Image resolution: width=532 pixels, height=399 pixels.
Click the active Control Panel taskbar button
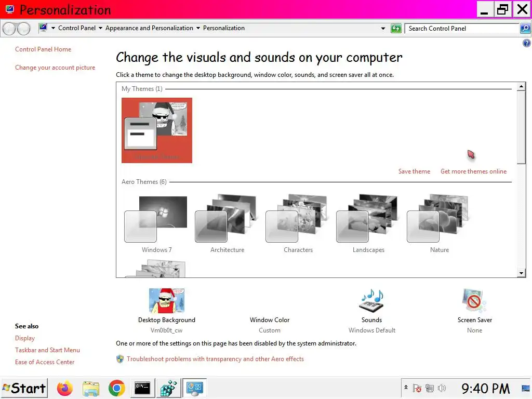click(194, 388)
